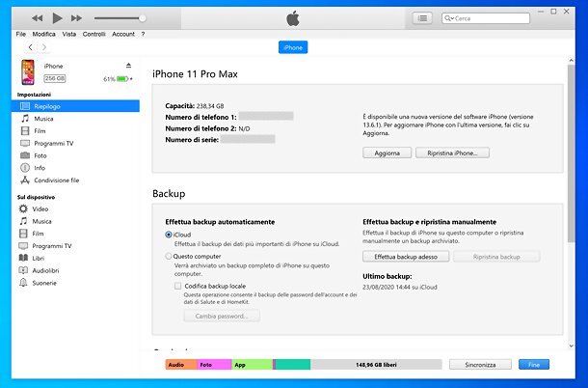The image size is (588, 388).
Task: Click the iPhone 11 Pro Max heading
Action: [x=195, y=74]
